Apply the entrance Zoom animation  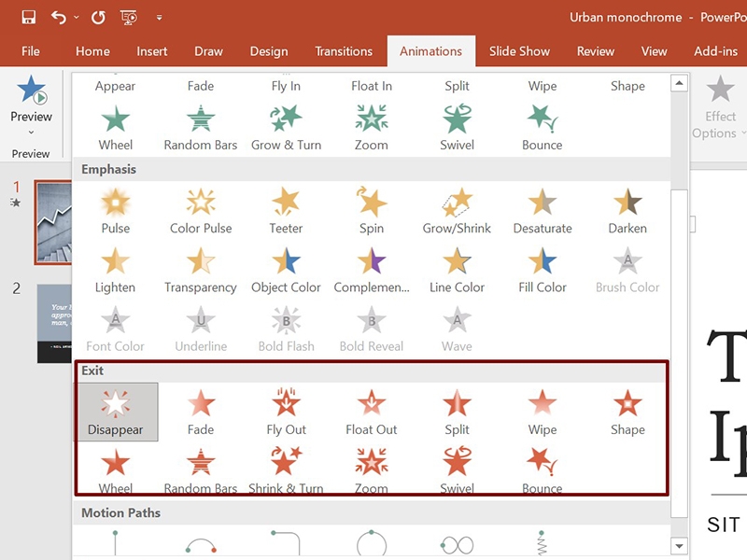tap(371, 128)
